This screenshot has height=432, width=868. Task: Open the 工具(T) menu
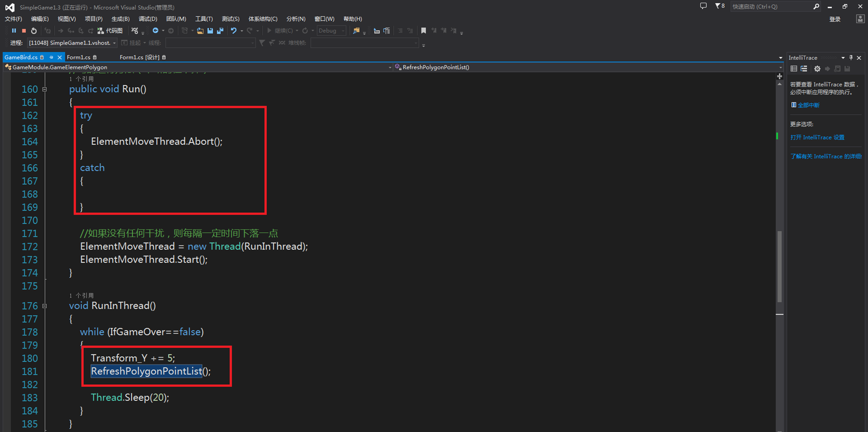click(203, 19)
